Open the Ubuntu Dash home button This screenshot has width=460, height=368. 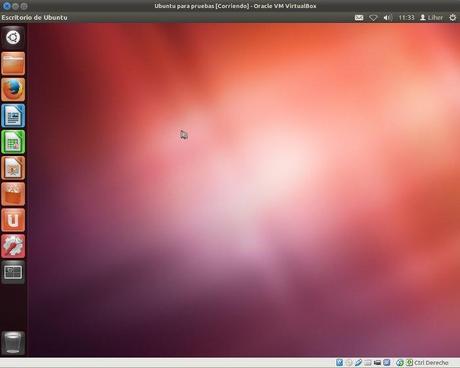click(13, 37)
